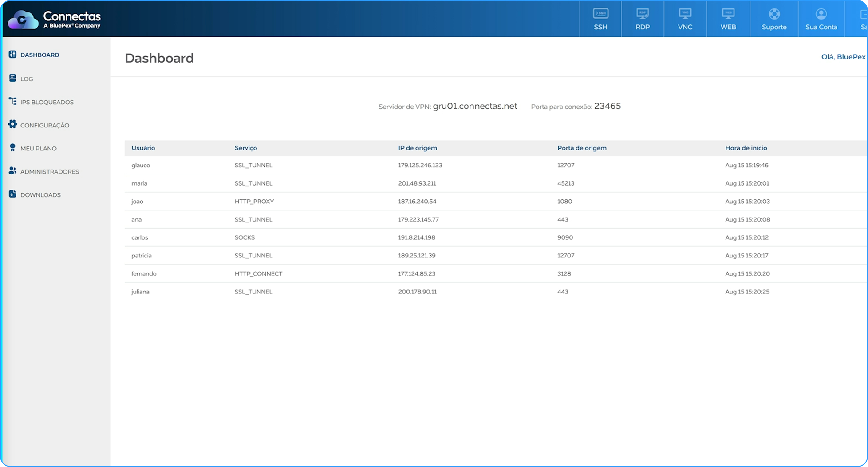Click IP address 189.25.121.39
Screen dimensions: 868x467
click(417, 256)
